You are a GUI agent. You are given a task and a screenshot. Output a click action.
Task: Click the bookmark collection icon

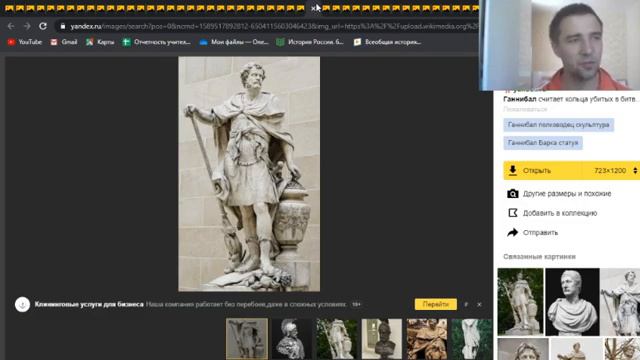point(513,213)
